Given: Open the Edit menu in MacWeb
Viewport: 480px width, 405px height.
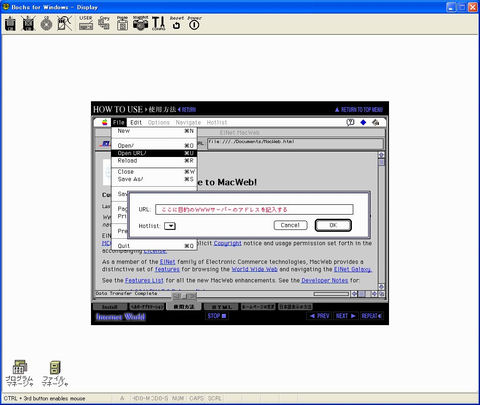Looking at the screenshot, I should 136,122.
